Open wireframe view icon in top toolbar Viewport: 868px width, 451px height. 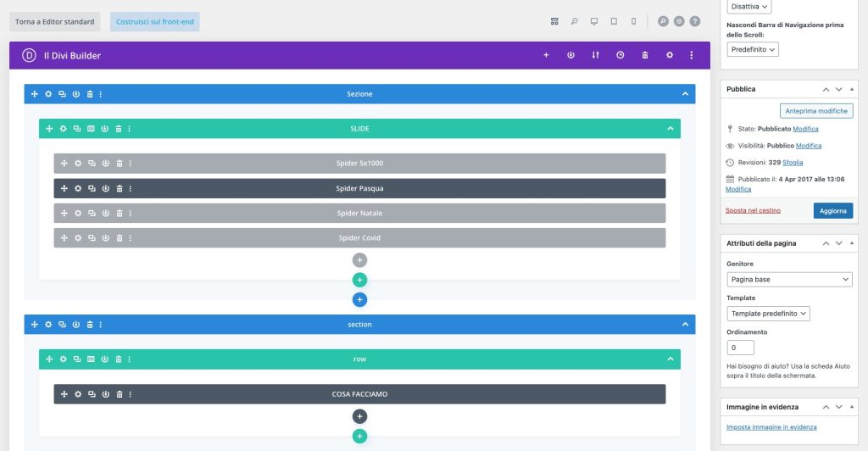554,21
